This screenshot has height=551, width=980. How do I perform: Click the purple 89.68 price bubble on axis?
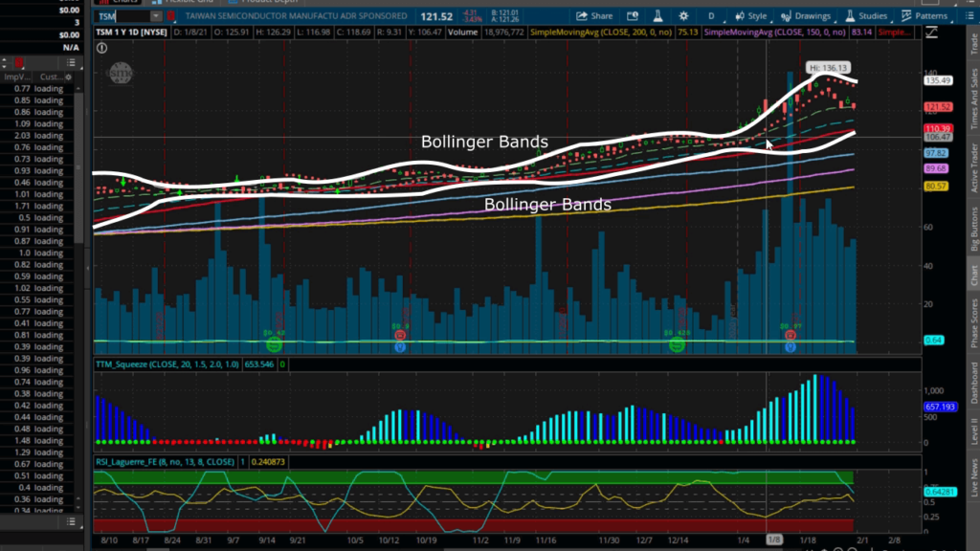[936, 168]
